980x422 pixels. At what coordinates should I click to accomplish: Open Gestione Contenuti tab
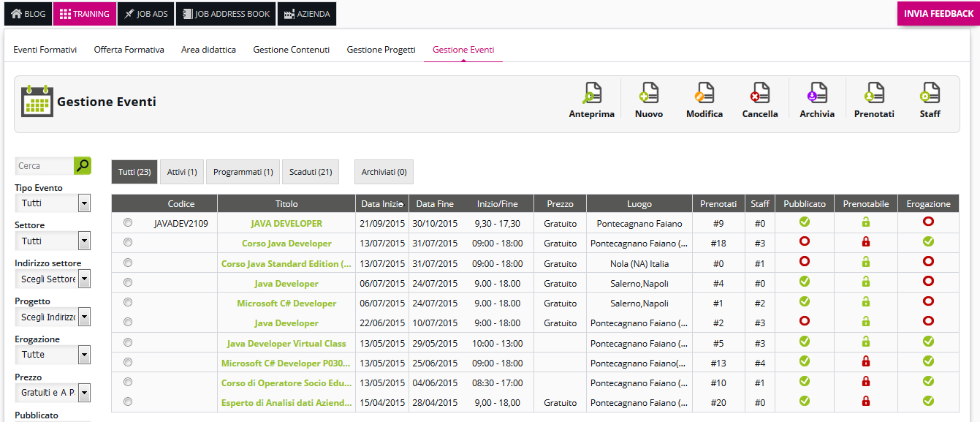pyautogui.click(x=291, y=50)
